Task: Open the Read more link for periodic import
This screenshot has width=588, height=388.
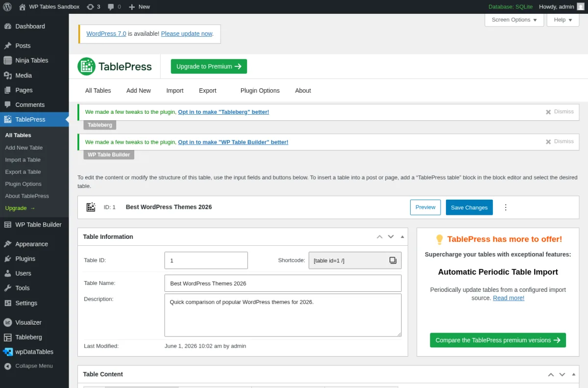Action: pyautogui.click(x=509, y=298)
